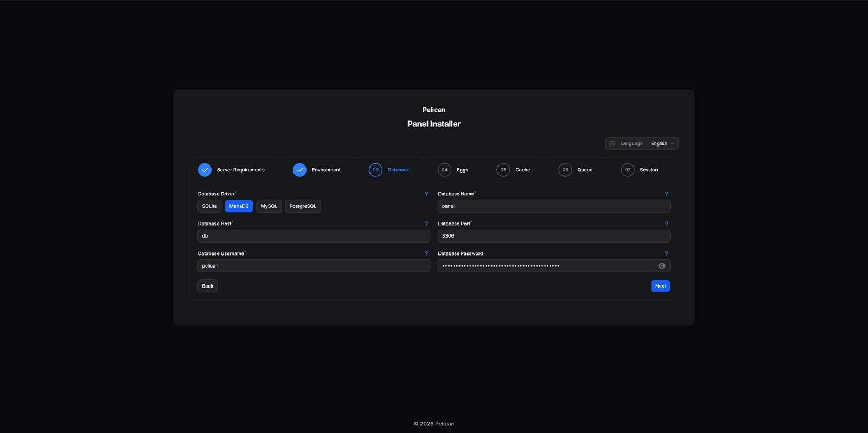Jump to the Eggs step
868x433 pixels.
pos(462,170)
